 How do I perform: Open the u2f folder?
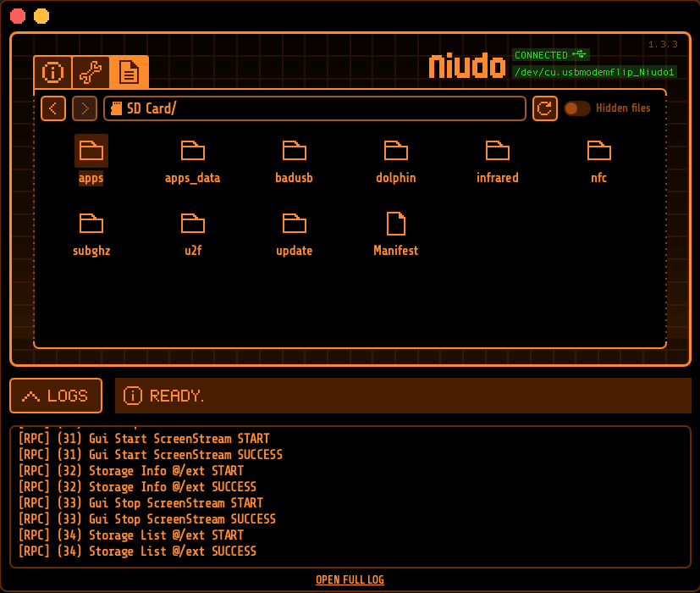193,234
